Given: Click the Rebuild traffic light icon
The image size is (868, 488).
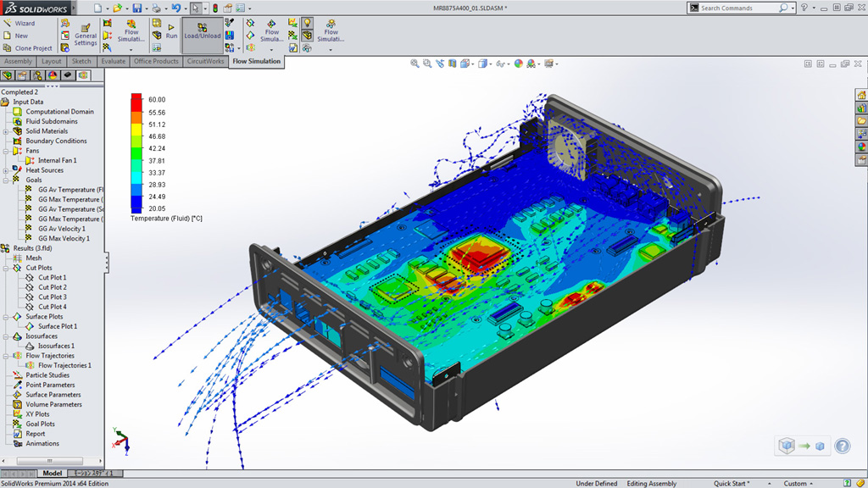Looking at the screenshot, I should tap(214, 8).
